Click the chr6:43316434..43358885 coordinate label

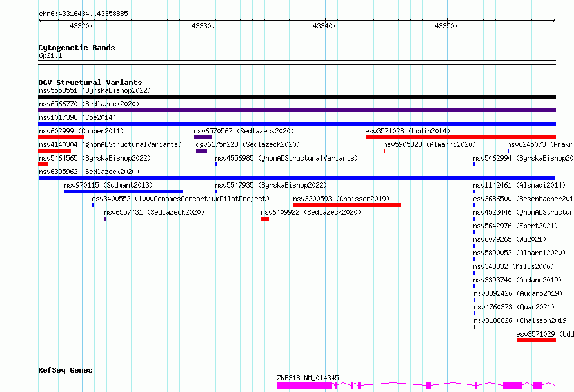coord(83,14)
